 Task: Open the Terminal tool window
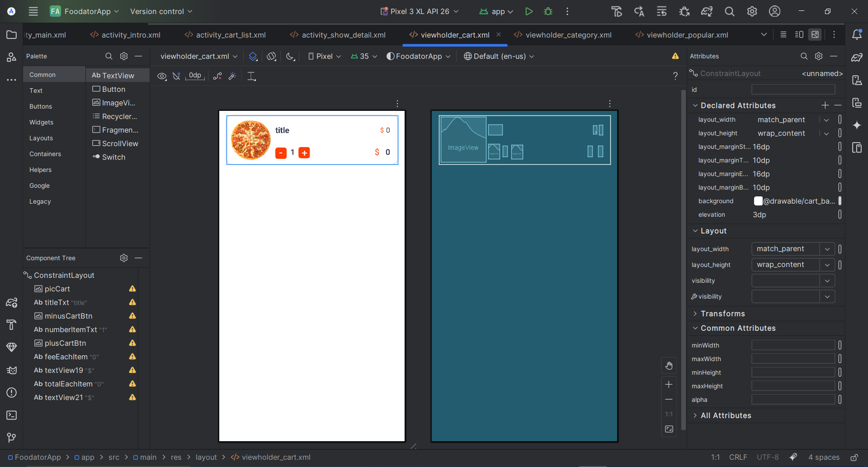pos(12,415)
